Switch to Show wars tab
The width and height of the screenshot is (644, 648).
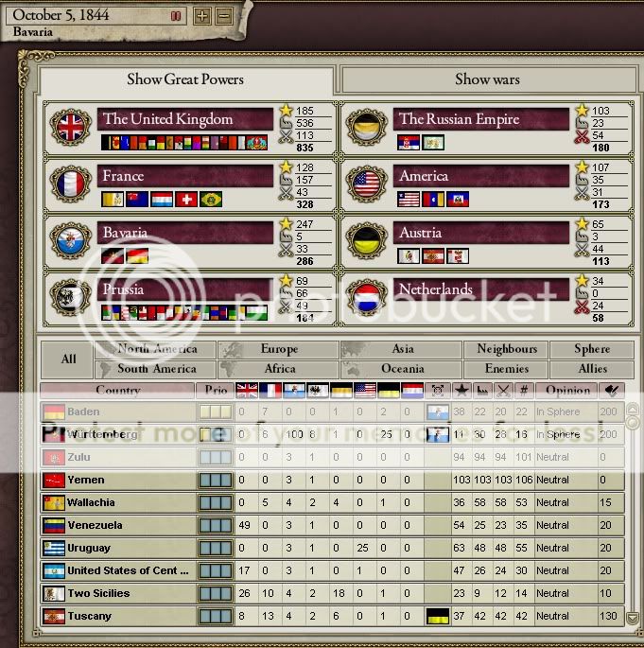coord(487,79)
